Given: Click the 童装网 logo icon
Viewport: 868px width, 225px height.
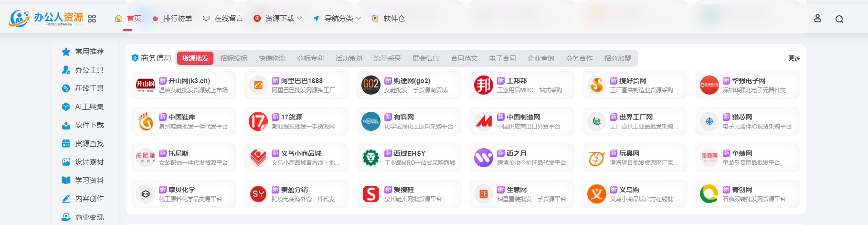Looking at the screenshot, I should 709,158.
